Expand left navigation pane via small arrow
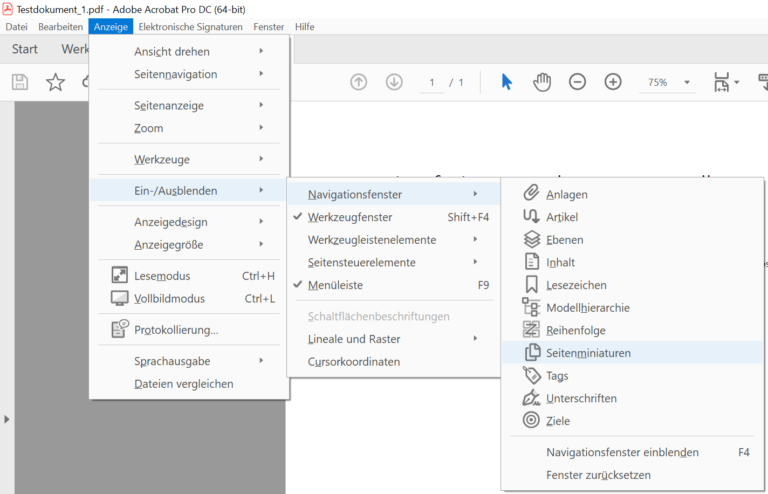Screen dimensions: 768x494 coord(6,419)
